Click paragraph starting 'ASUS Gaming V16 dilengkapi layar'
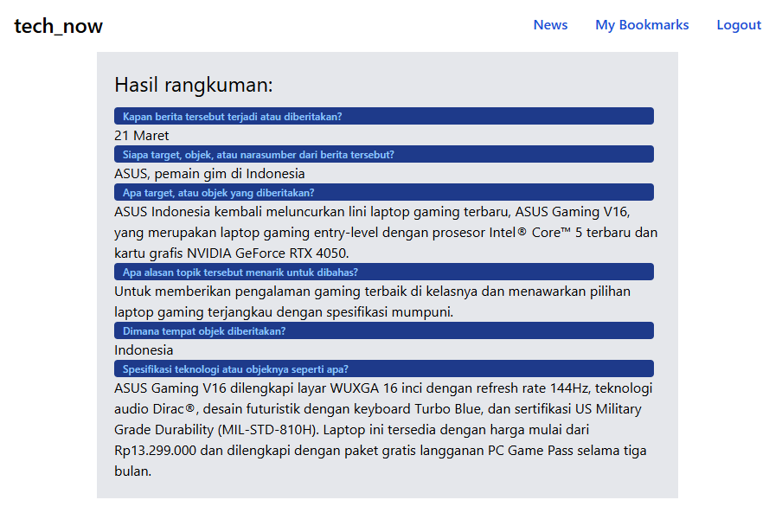Viewport: 769px width, 532px height. point(383,430)
